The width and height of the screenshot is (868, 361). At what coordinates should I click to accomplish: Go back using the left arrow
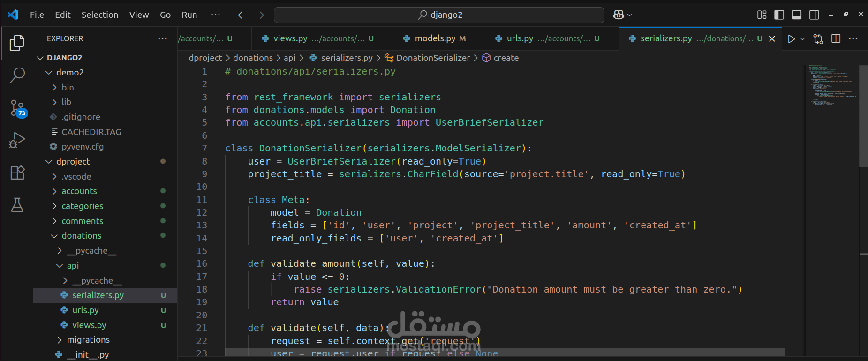click(242, 15)
